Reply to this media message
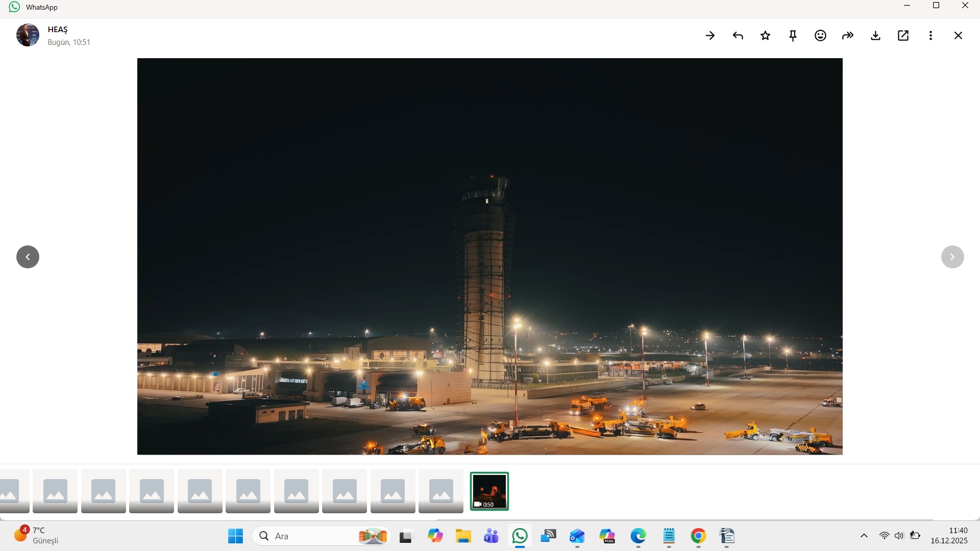Screen dimensions: 980x551 [738, 36]
